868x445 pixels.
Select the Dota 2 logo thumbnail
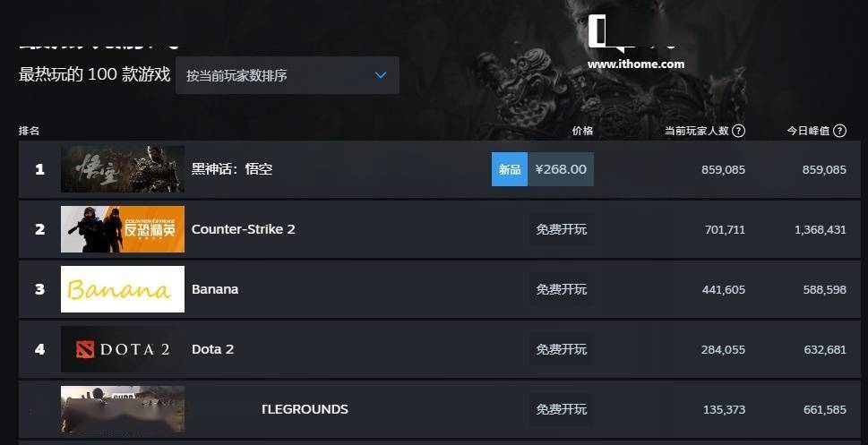123,348
